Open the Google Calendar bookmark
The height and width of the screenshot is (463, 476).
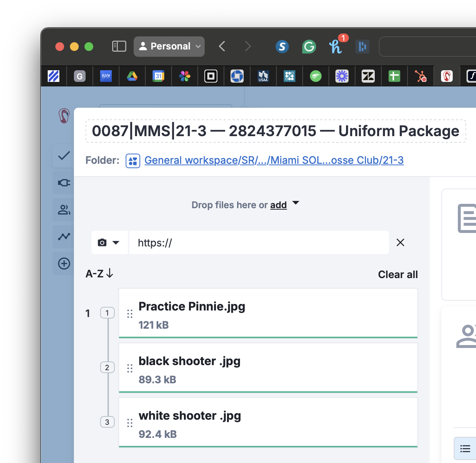pos(158,76)
